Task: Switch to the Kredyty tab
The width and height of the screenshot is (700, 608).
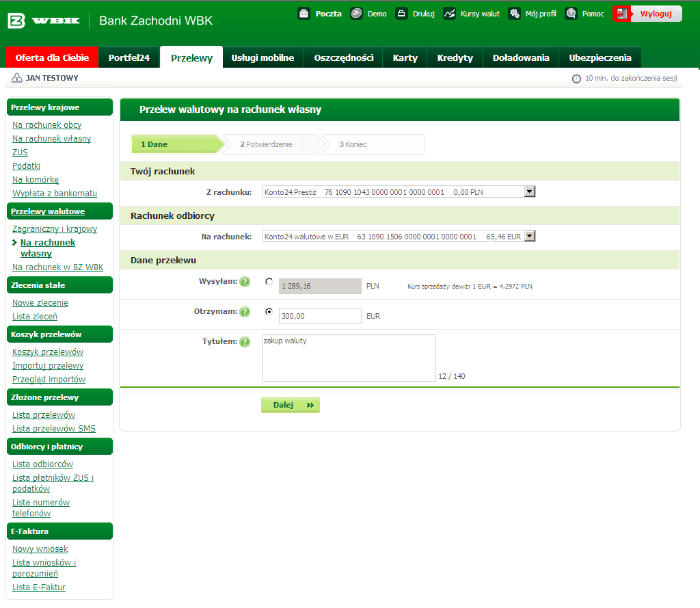Action: pyautogui.click(x=455, y=57)
